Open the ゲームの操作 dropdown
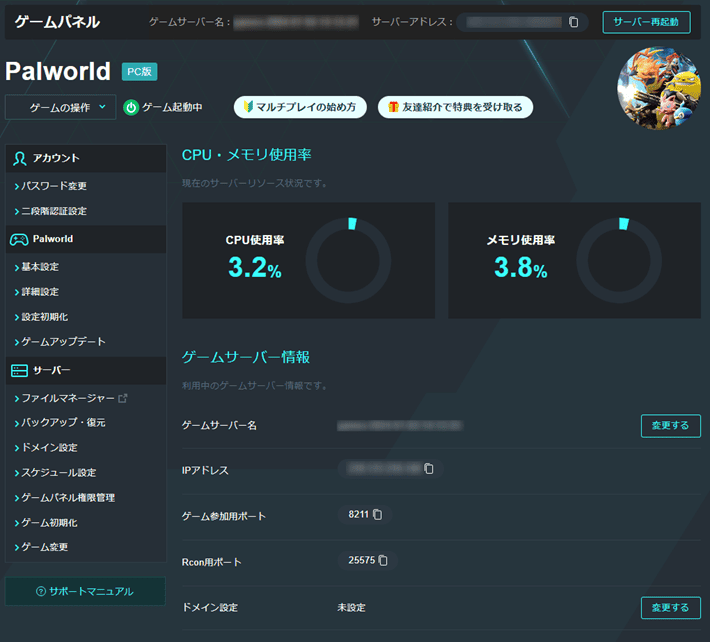 click(x=61, y=107)
